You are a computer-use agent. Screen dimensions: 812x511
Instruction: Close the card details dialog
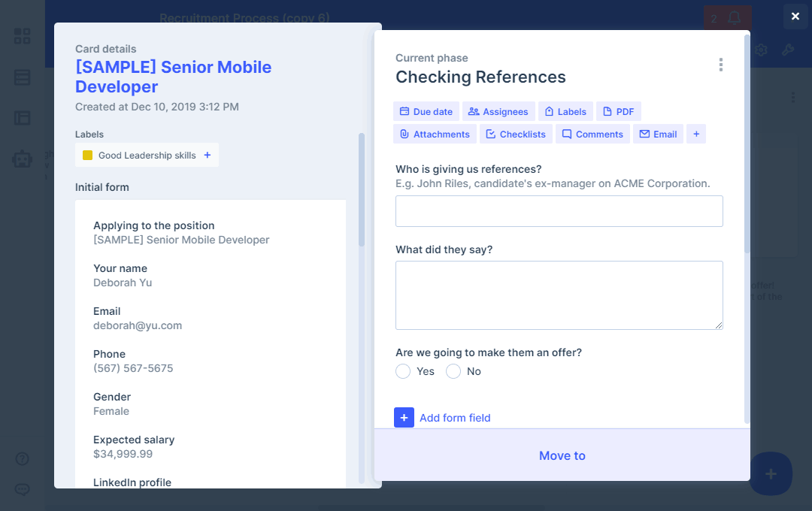pos(795,17)
